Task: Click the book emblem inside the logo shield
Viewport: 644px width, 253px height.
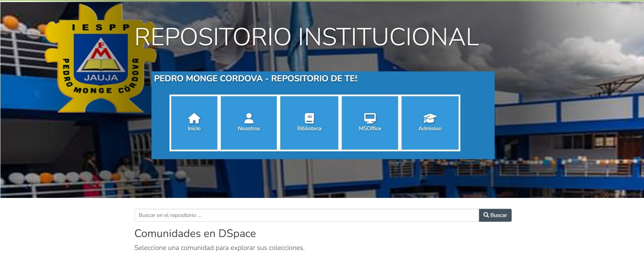Action: pos(101,64)
